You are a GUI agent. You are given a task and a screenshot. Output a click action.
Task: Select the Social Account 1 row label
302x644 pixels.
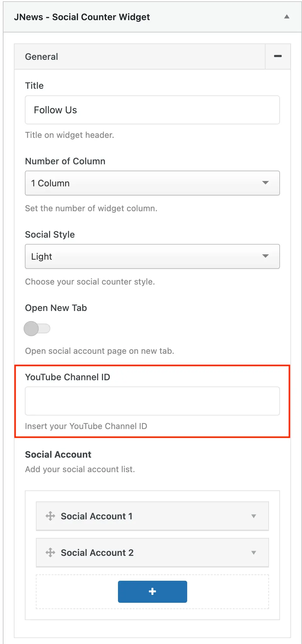97,516
